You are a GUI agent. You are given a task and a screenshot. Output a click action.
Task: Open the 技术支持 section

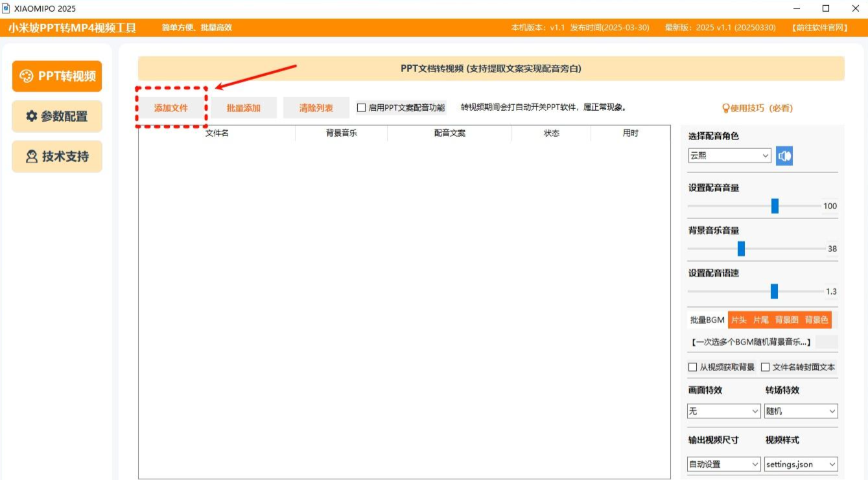(57, 157)
